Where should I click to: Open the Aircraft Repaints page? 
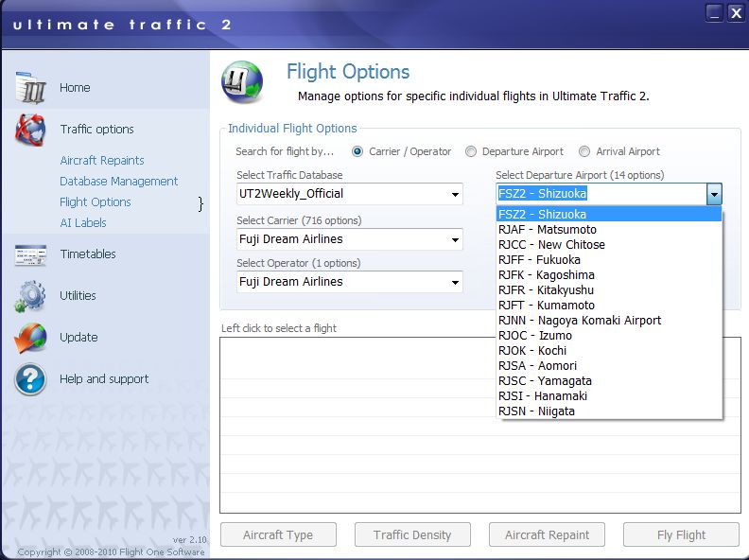click(102, 161)
